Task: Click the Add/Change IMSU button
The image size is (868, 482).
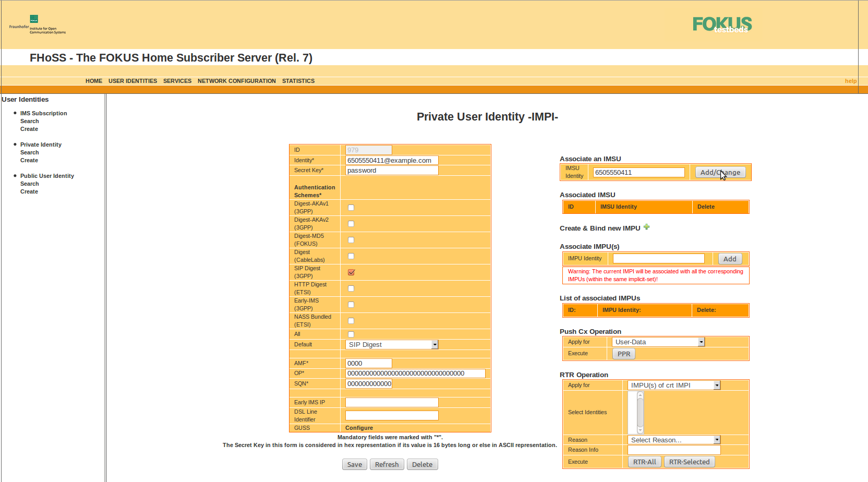Action: (x=720, y=173)
